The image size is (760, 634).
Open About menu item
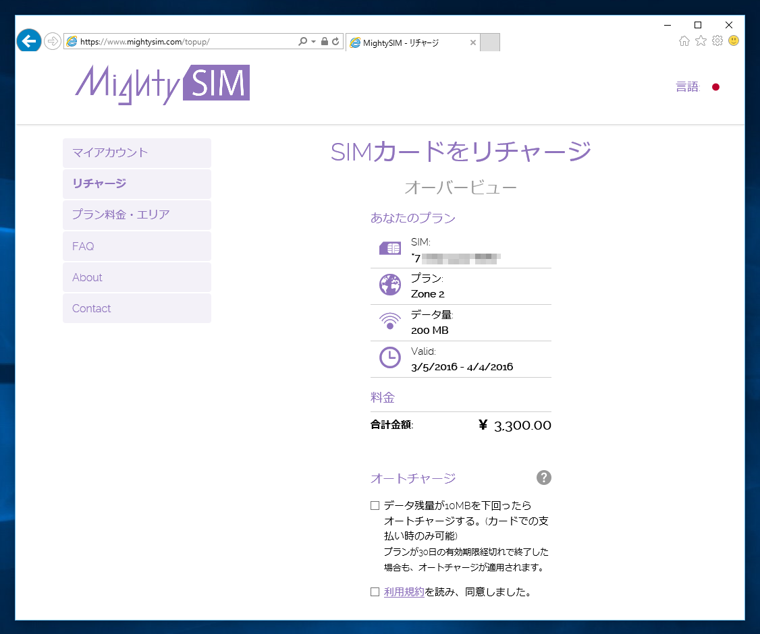(x=137, y=277)
